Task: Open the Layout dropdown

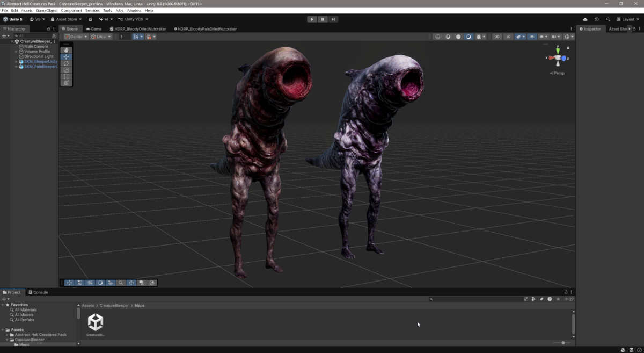Action: (627, 19)
